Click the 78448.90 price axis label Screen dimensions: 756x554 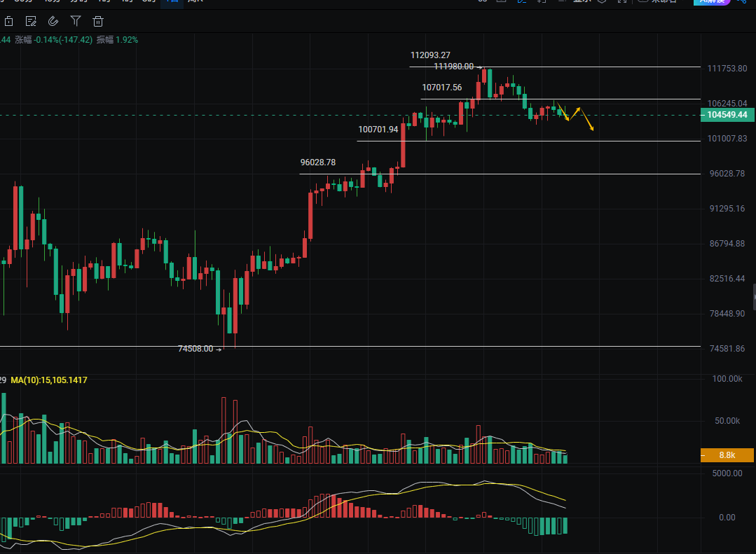(x=727, y=314)
